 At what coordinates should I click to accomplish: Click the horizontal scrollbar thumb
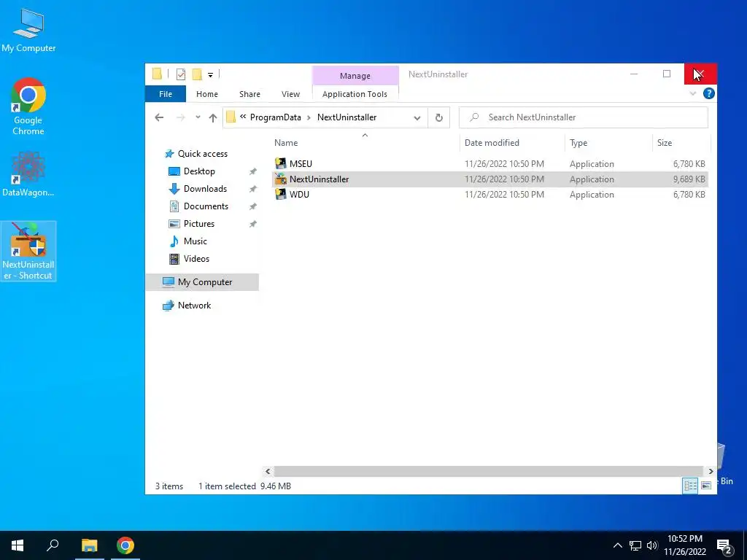click(488, 471)
